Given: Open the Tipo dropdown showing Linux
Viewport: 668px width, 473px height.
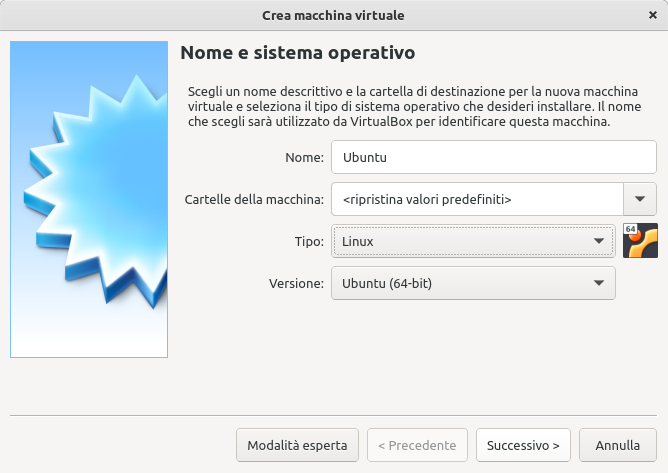Looking at the screenshot, I should tap(473, 241).
